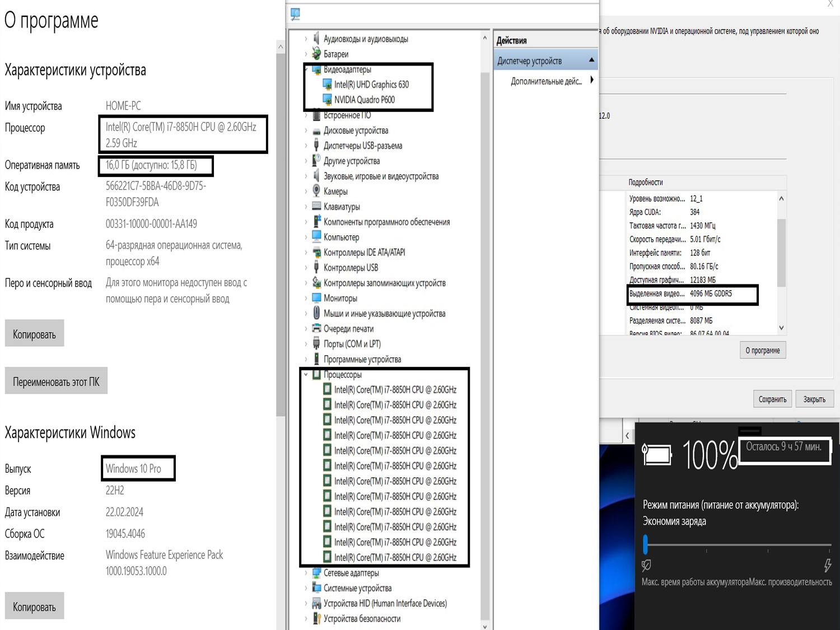Open the Дополнительные действия submenu
This screenshot has height=630, width=840.
[x=592, y=80]
